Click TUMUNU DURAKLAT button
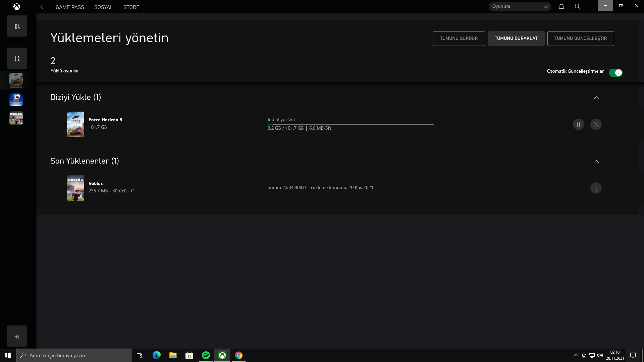 pos(516,39)
